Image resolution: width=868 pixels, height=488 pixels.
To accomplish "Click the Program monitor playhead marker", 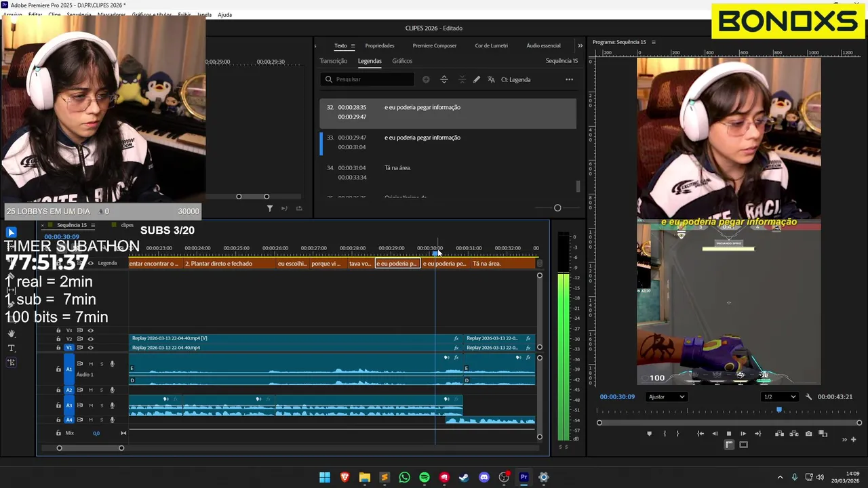I will click(x=779, y=410).
